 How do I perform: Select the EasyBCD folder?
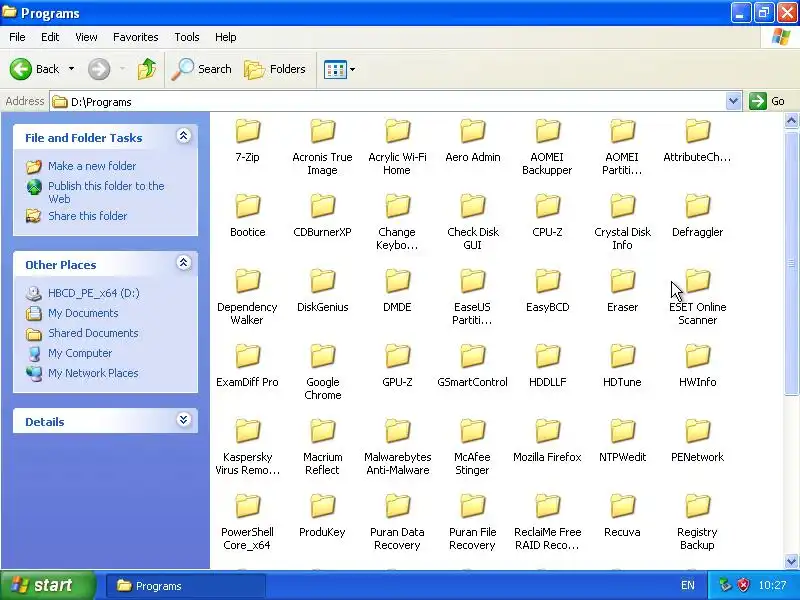coord(547,291)
